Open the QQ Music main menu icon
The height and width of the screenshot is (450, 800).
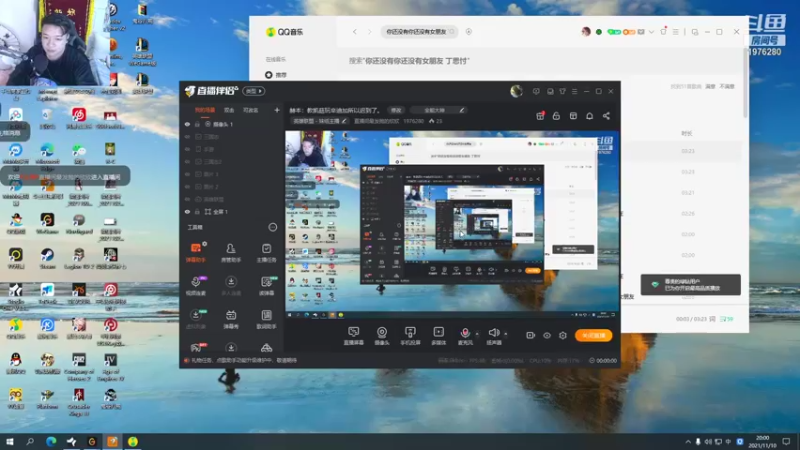[676, 32]
